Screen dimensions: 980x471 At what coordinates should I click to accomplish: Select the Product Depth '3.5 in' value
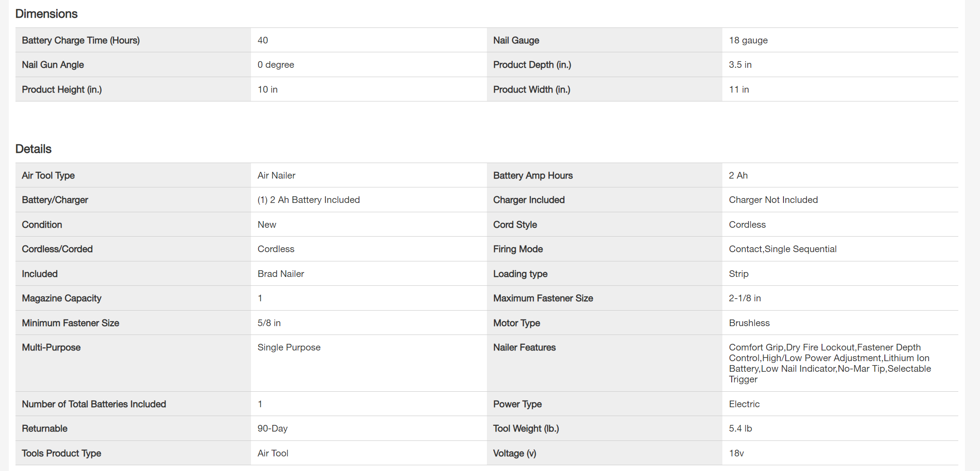point(740,65)
